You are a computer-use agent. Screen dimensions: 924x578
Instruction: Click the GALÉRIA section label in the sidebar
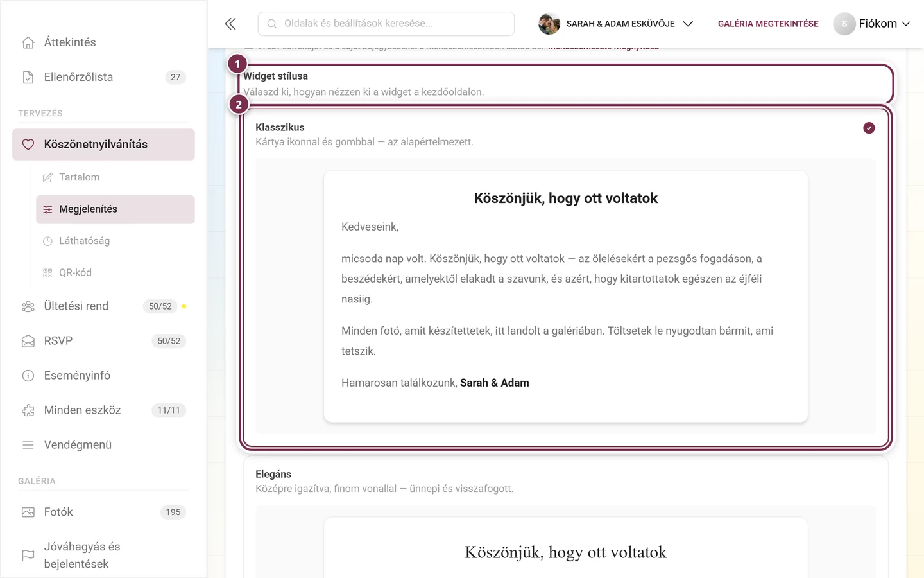point(37,481)
